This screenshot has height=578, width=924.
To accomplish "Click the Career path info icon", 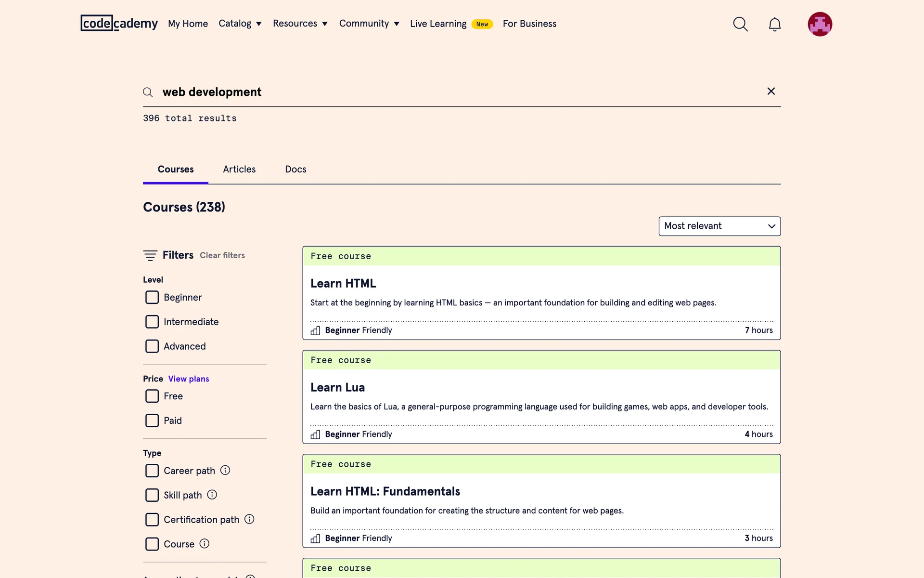I will coord(225,470).
